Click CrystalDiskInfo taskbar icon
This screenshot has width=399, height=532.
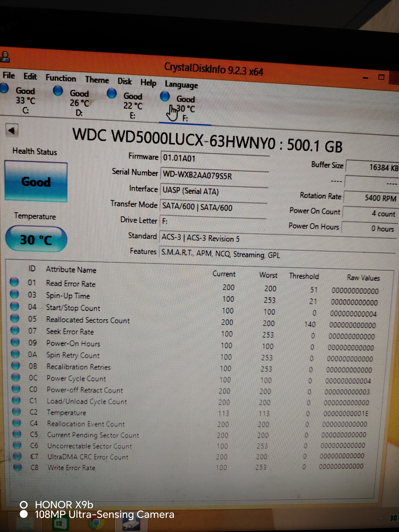pyautogui.click(x=131, y=524)
